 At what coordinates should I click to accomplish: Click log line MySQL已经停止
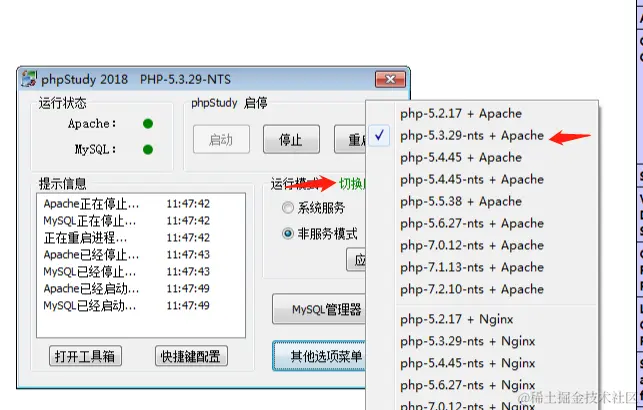(127, 272)
